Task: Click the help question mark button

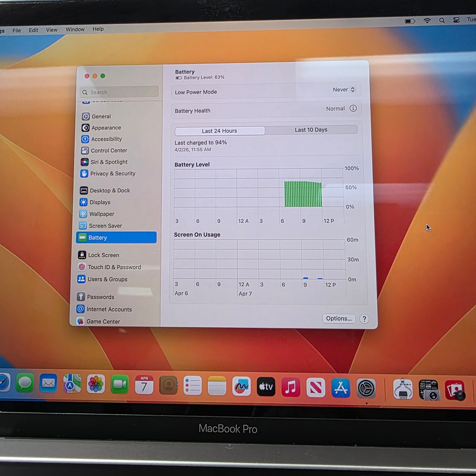Action: [364, 319]
